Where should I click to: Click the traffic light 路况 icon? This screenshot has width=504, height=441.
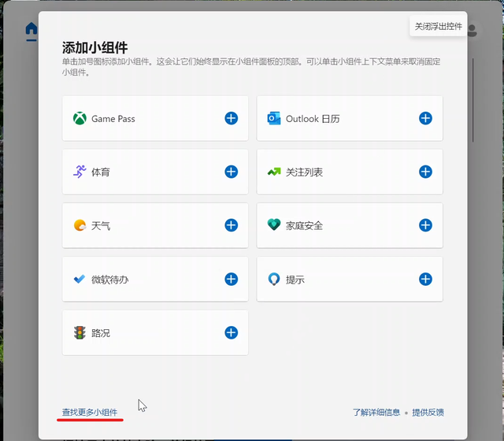click(x=80, y=332)
